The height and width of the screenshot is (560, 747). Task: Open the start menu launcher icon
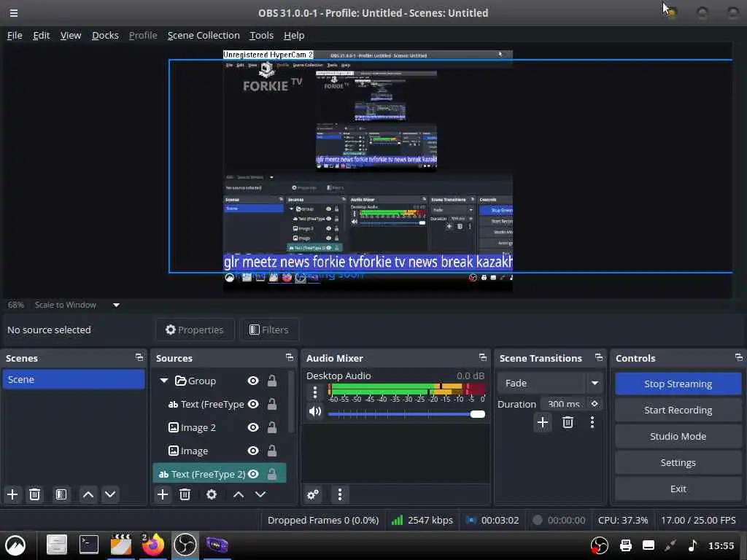15,545
